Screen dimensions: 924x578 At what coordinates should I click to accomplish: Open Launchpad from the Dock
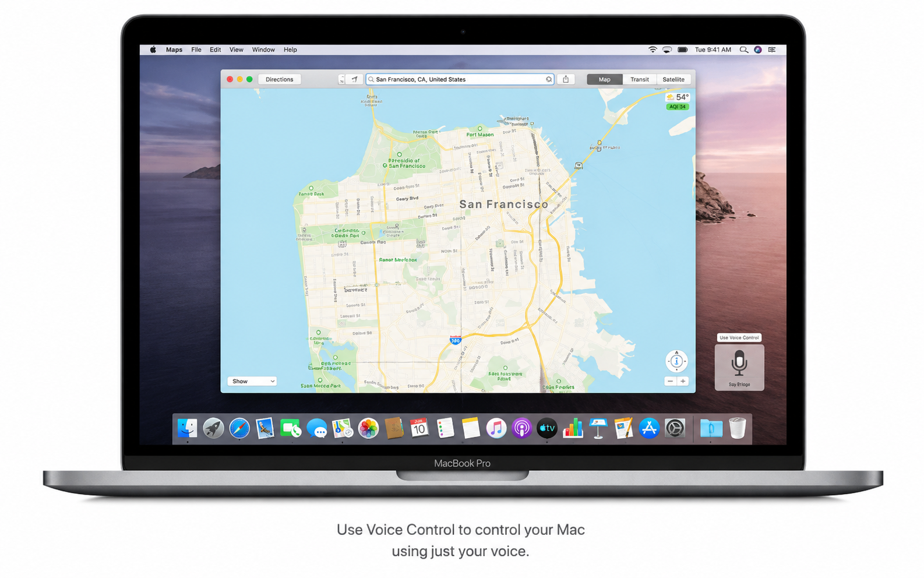213,428
